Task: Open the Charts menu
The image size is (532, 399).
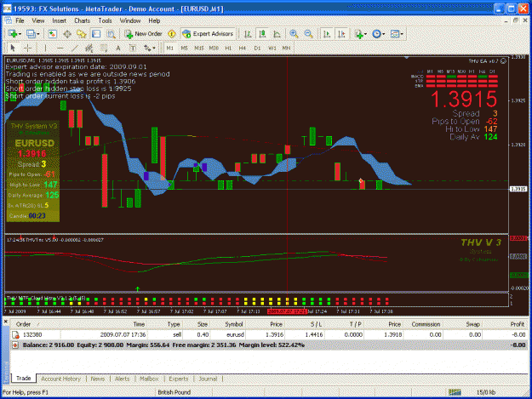Action: [x=82, y=20]
